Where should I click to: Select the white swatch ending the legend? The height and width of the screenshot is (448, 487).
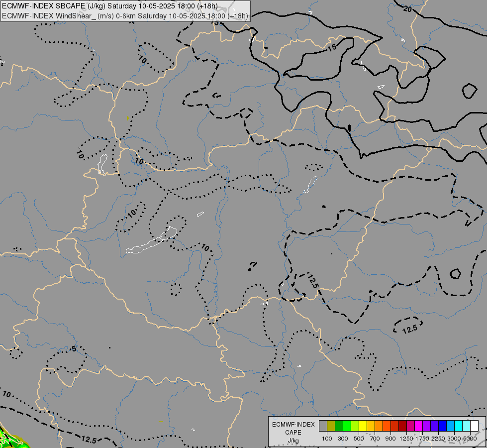tap(474, 426)
